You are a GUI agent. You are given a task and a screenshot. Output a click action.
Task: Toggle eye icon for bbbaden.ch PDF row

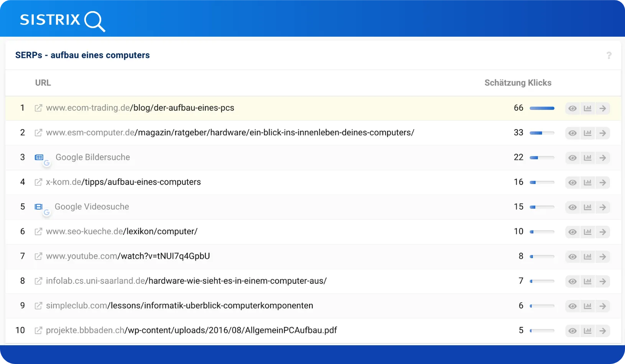572,331
